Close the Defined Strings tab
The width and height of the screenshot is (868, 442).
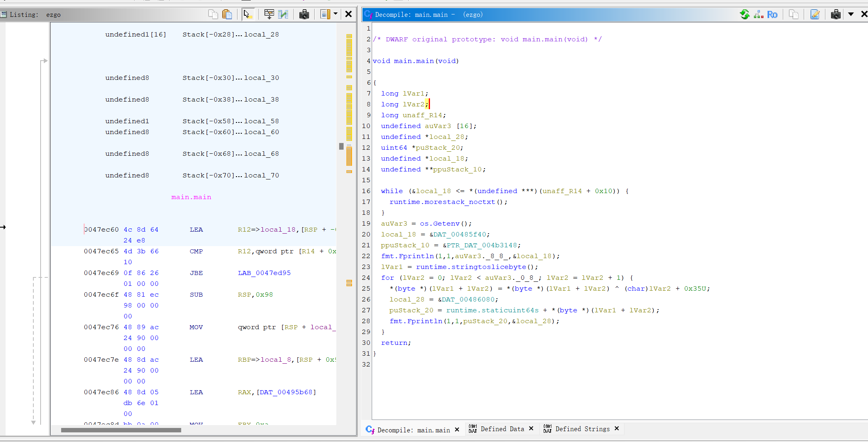pos(617,428)
